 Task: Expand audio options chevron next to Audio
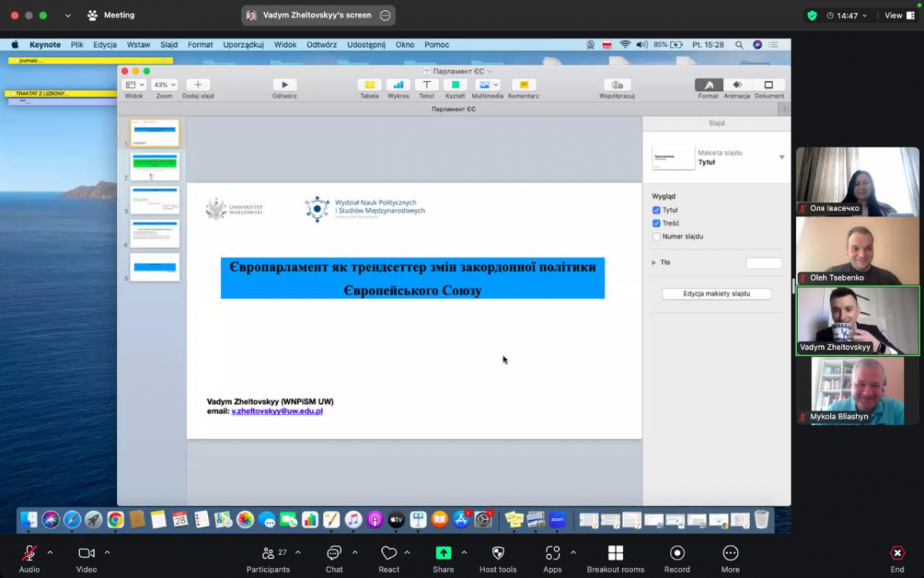point(50,553)
